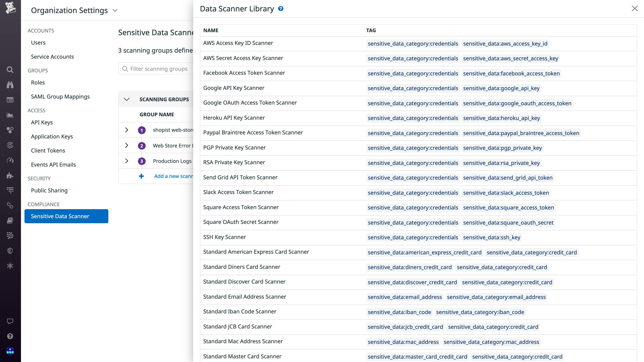Open APM via the speedometer icon

point(10,160)
